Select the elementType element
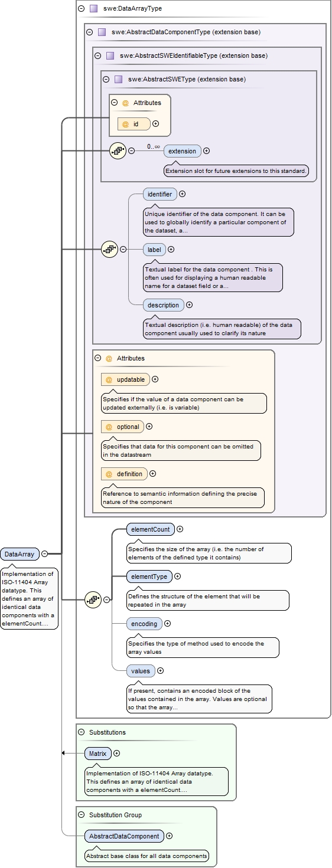 coord(149,577)
